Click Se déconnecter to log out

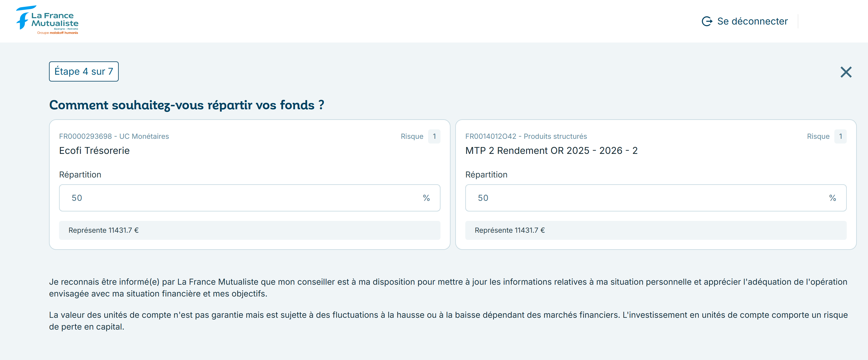(x=753, y=21)
